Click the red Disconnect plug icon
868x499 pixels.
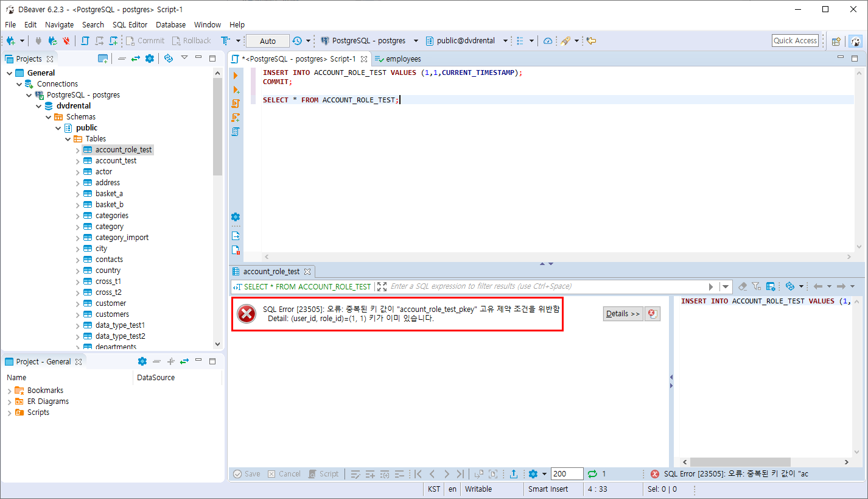click(x=66, y=41)
